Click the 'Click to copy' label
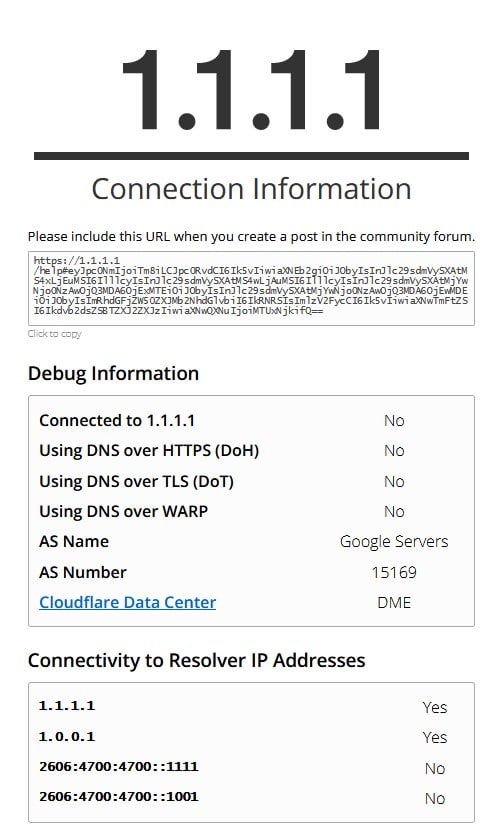This screenshot has height=835, width=498. click(x=54, y=334)
